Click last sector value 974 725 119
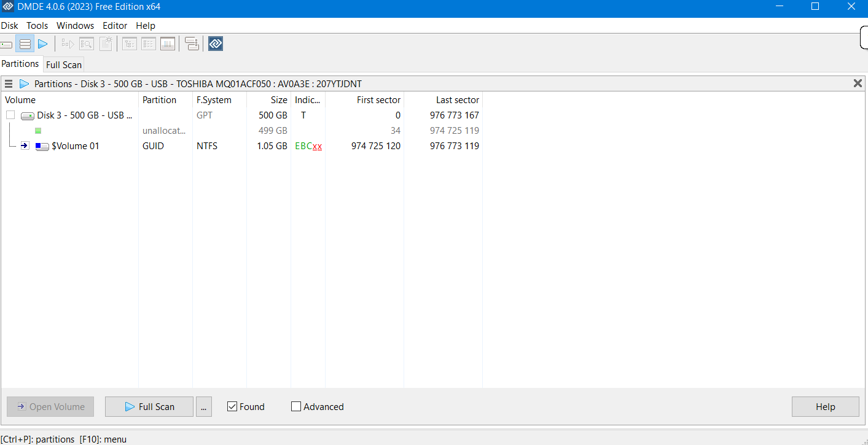 pos(455,131)
